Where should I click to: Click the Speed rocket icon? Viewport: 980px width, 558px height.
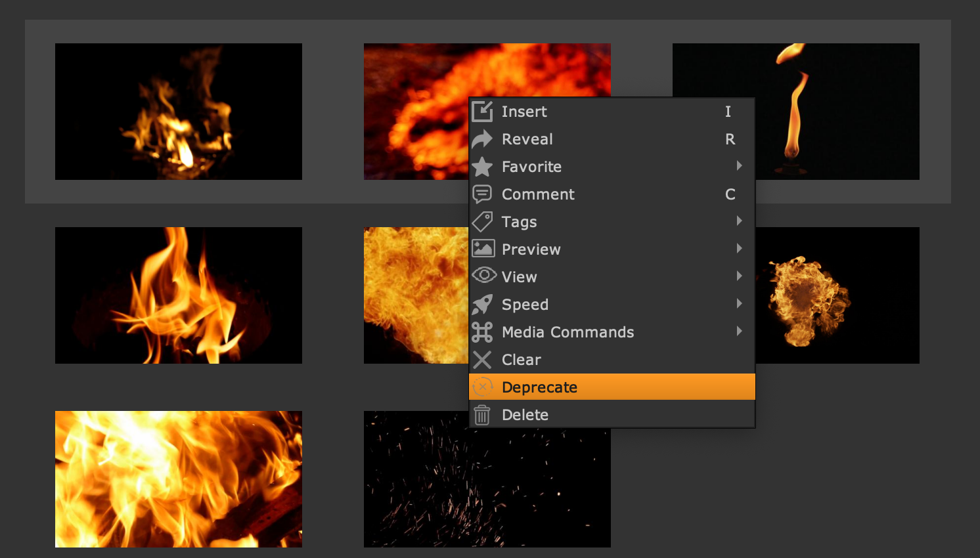482,305
